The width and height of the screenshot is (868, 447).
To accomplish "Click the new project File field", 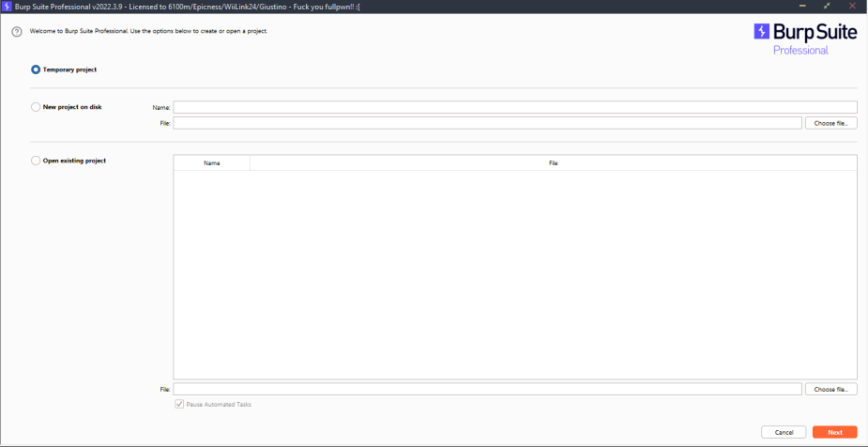I will (487, 123).
